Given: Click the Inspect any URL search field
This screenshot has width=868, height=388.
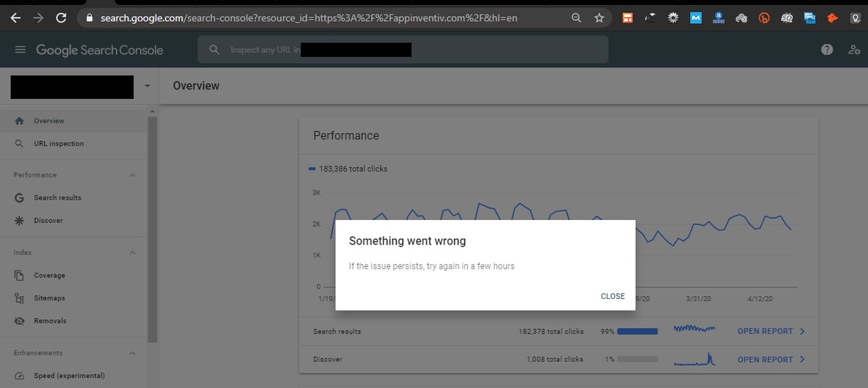Looking at the screenshot, I should click(403, 50).
